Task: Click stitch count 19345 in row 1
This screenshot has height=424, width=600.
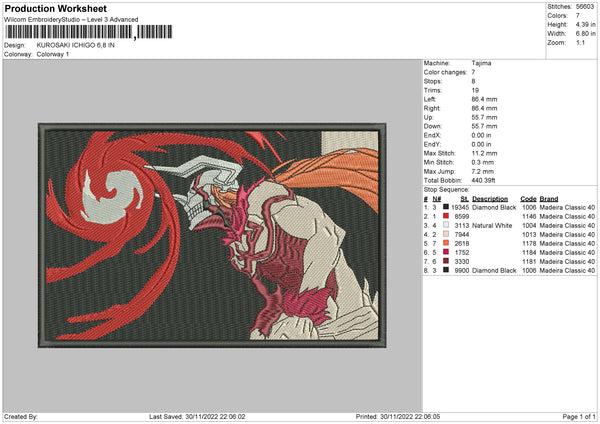Action: pos(460,207)
